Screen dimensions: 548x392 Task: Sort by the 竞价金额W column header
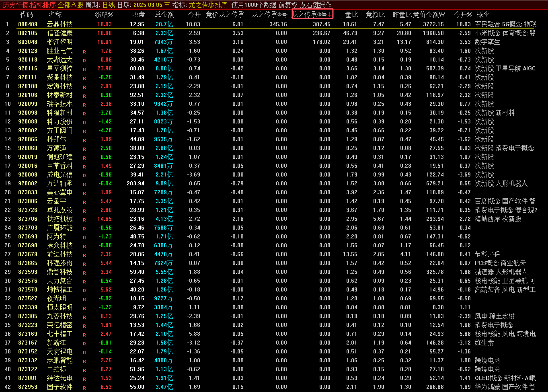click(429, 14)
